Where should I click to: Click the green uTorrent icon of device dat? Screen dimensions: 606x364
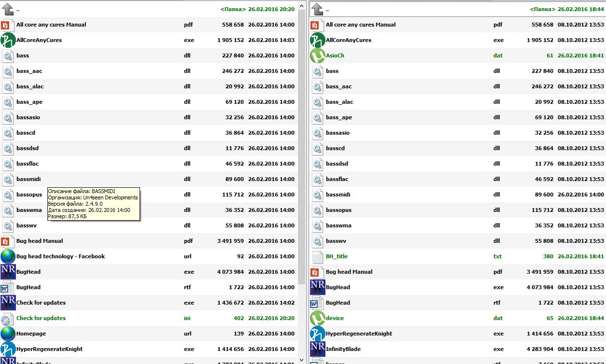[x=317, y=318]
